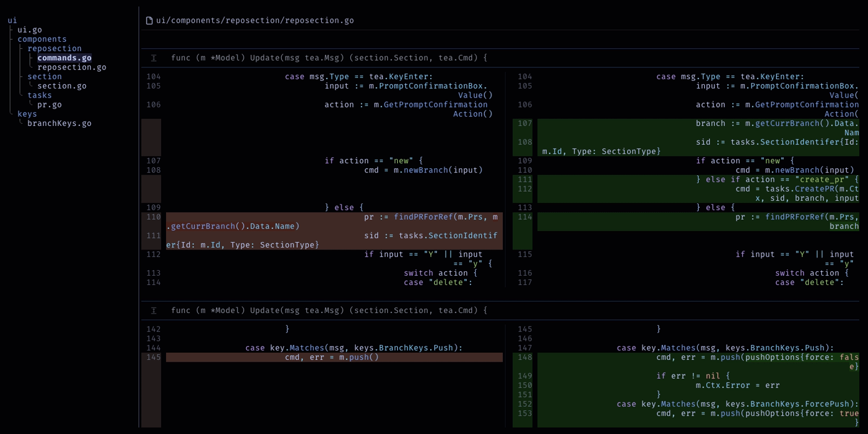Image resolution: width=868 pixels, height=434 pixels.
Task: Click the added line "if err != nil {"
Action: pos(698,376)
